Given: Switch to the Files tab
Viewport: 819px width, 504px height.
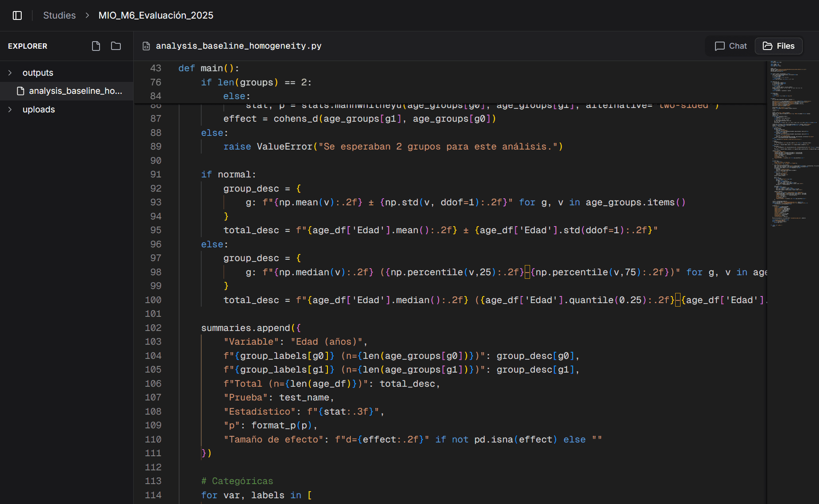Looking at the screenshot, I should (x=779, y=46).
